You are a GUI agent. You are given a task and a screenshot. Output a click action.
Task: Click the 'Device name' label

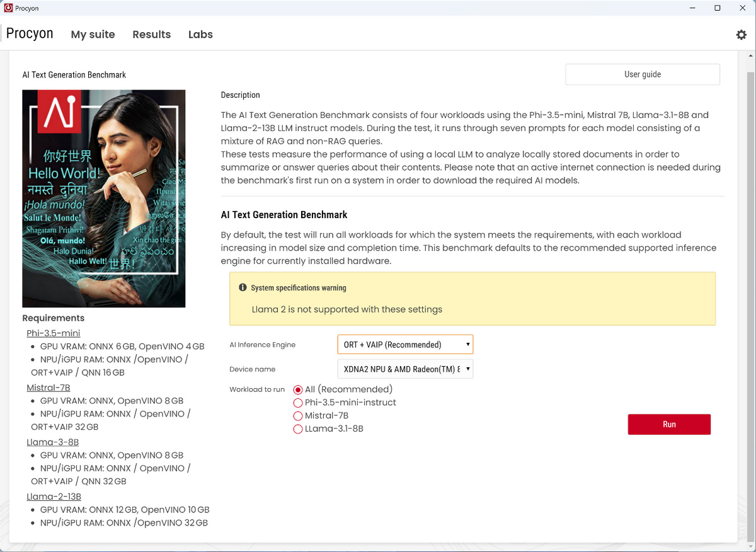(x=252, y=369)
